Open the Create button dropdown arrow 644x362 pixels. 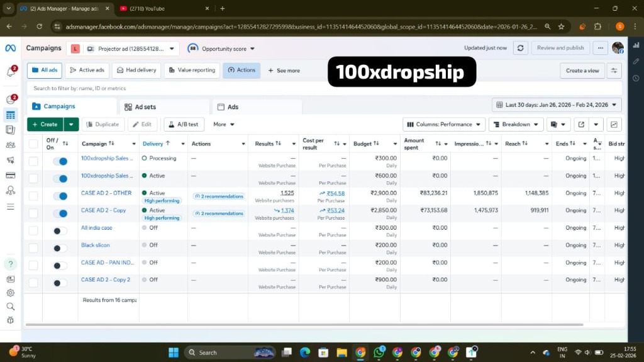(71, 124)
